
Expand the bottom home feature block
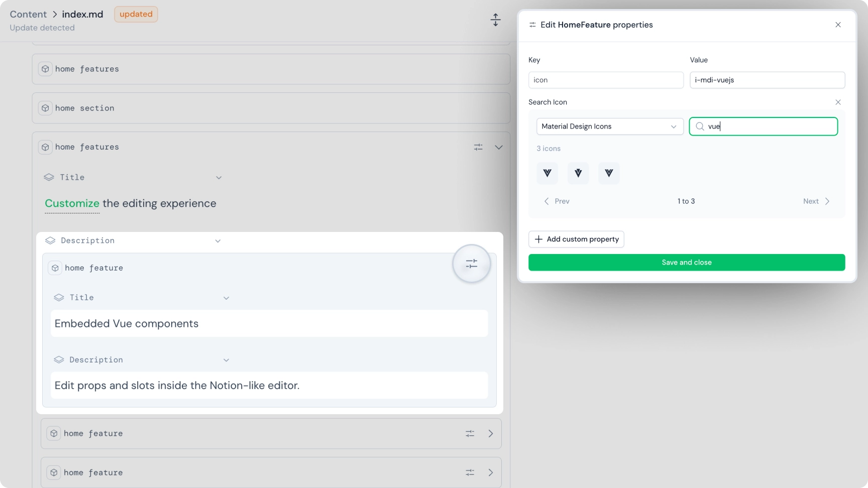click(x=491, y=472)
